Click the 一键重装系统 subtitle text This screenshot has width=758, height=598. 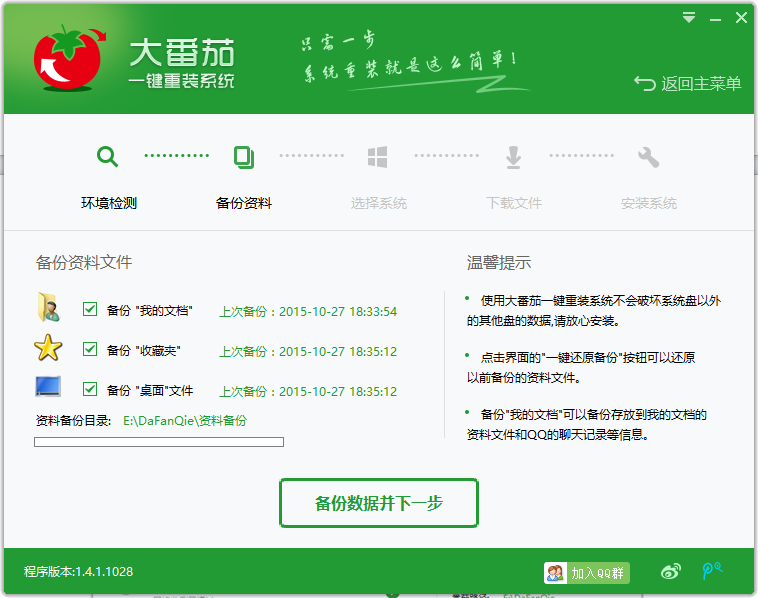pyautogui.click(x=181, y=81)
